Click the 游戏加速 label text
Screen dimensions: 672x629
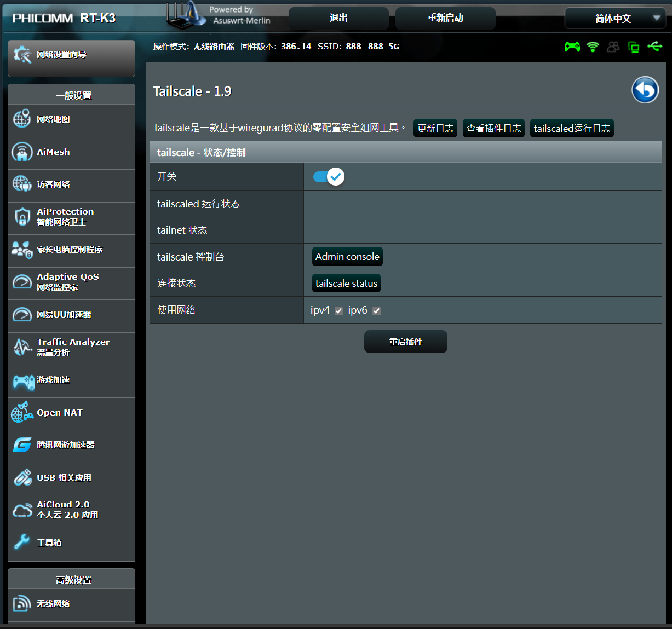pos(53,380)
